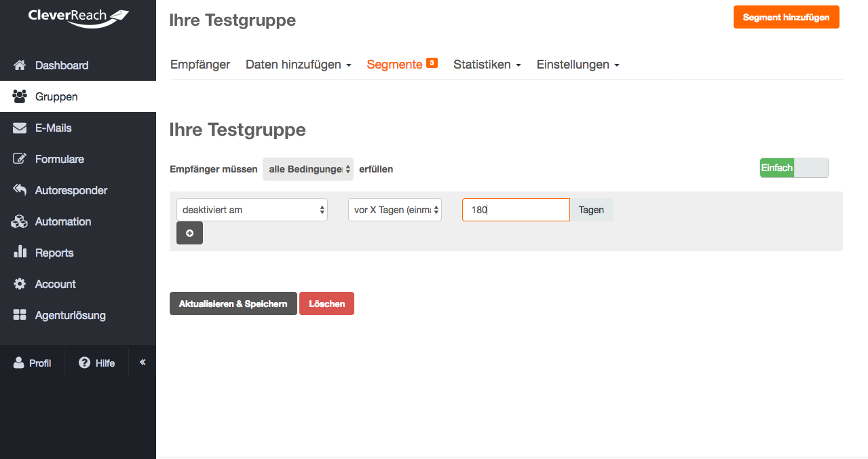Image resolution: width=868 pixels, height=459 pixels.
Task: Open Formulare in the sidebar
Action: [78, 159]
